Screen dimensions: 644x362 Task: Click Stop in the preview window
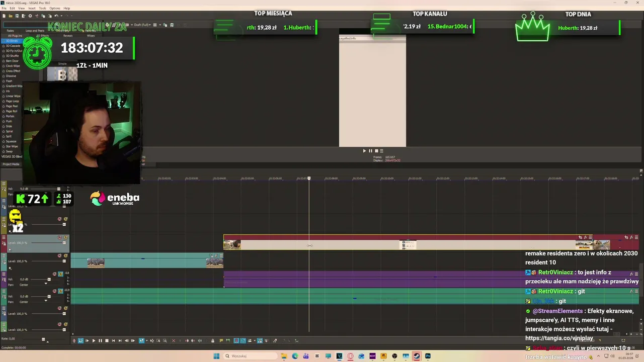tap(376, 151)
